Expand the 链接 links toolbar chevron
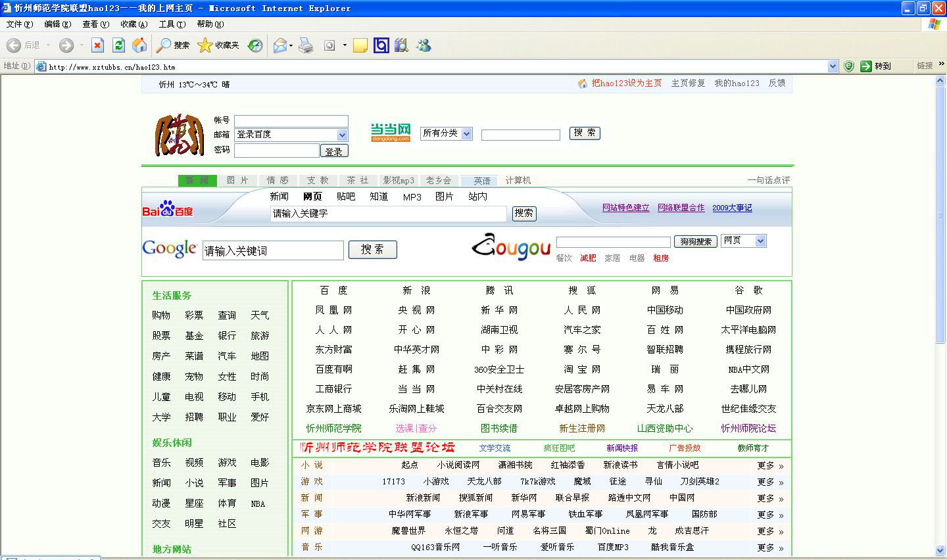 click(x=942, y=64)
